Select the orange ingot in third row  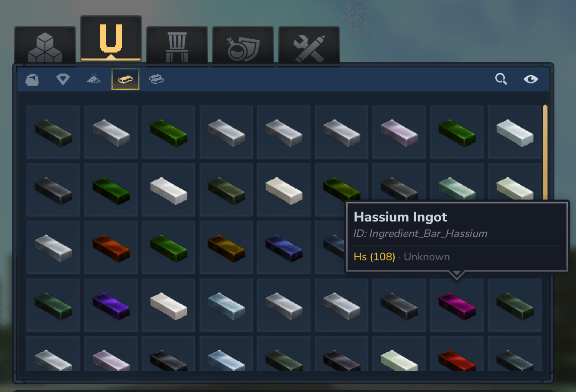[111, 248]
